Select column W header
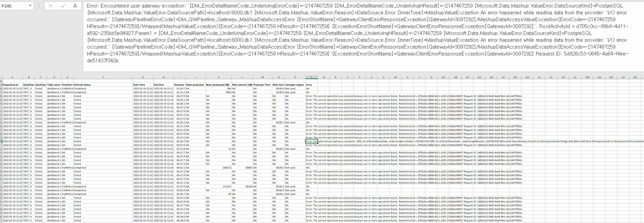Screen dimensions: 644x223 point(395,77)
